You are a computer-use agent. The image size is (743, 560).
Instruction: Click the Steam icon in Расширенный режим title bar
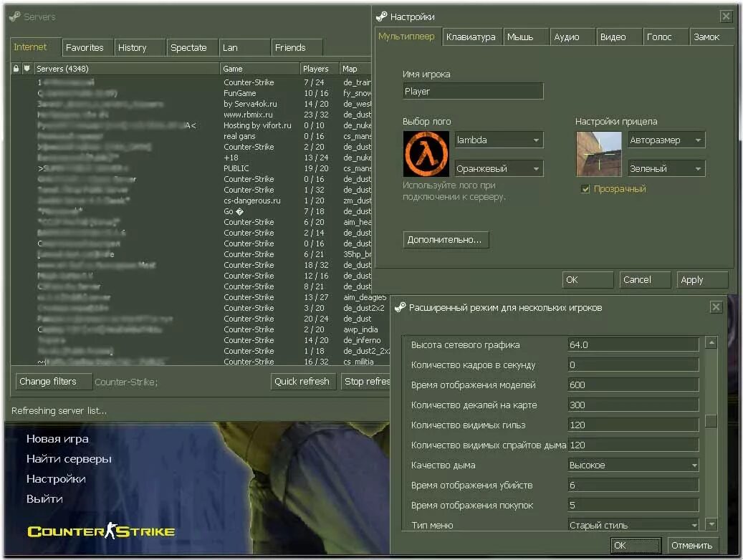point(401,307)
